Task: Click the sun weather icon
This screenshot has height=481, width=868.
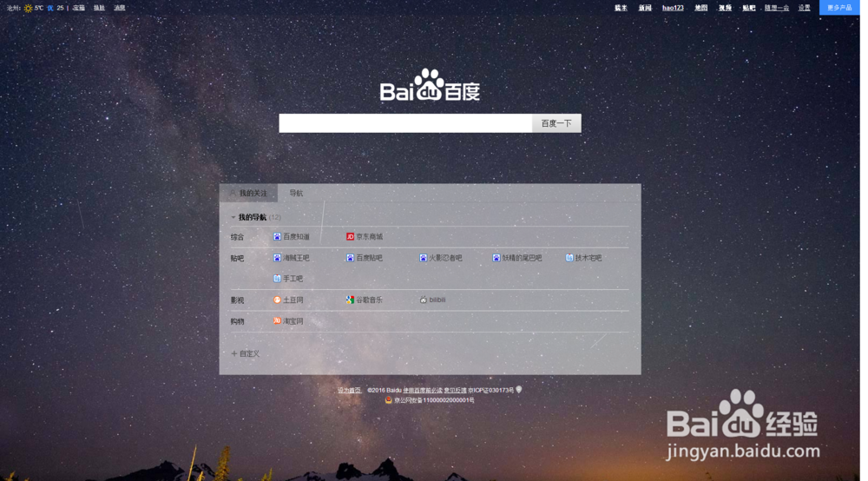Action: (29, 9)
